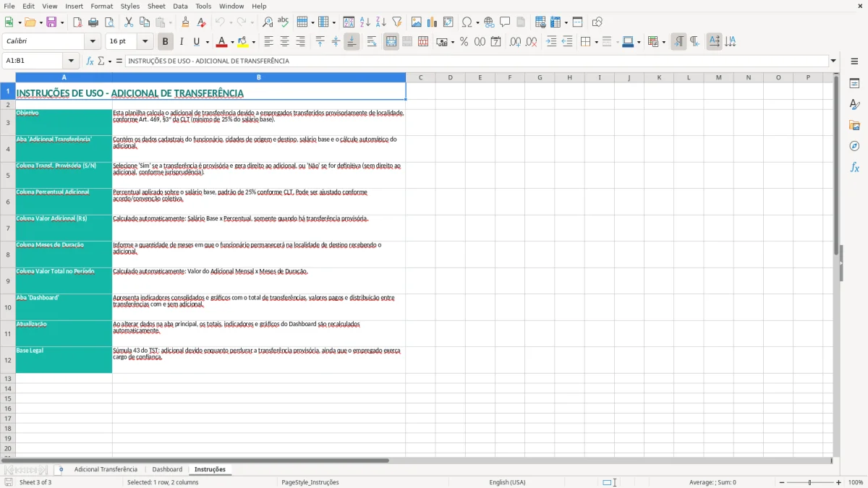
Task: Click the Spelling check icon
Action: coord(284,22)
